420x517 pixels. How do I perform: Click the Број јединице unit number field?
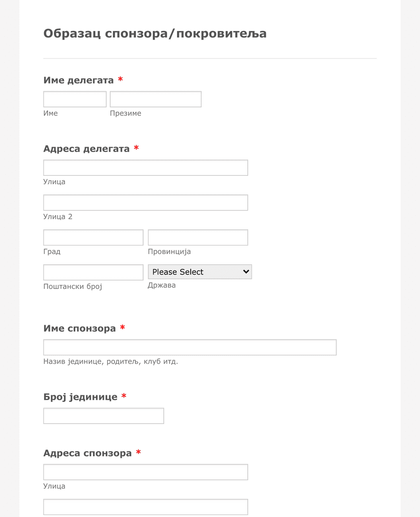pyautogui.click(x=103, y=416)
